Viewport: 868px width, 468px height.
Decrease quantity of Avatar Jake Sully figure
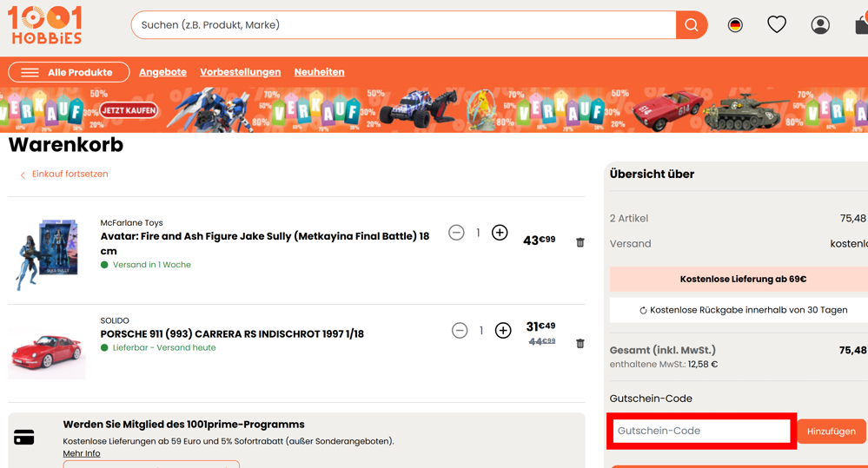(x=456, y=233)
